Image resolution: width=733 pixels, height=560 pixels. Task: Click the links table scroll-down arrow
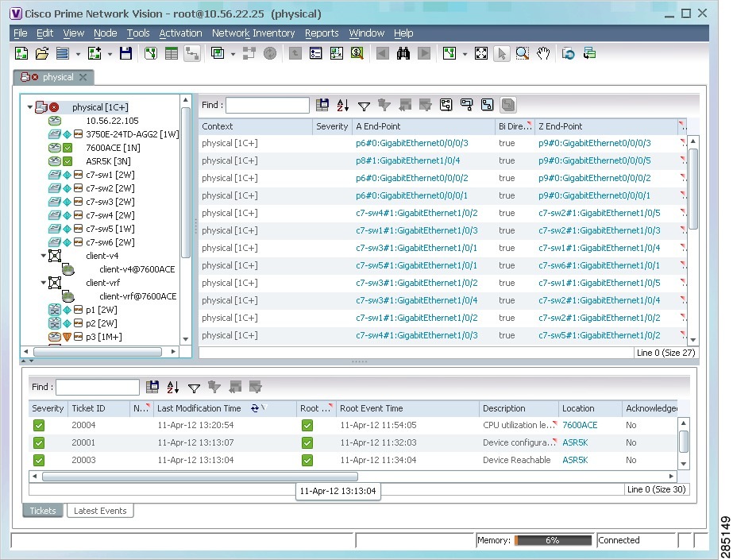point(693,340)
